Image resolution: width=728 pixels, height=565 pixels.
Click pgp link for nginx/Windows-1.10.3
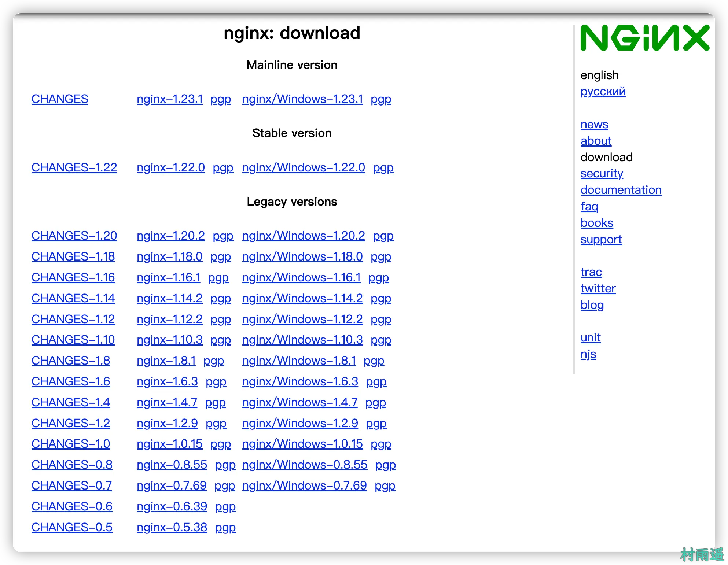point(380,340)
